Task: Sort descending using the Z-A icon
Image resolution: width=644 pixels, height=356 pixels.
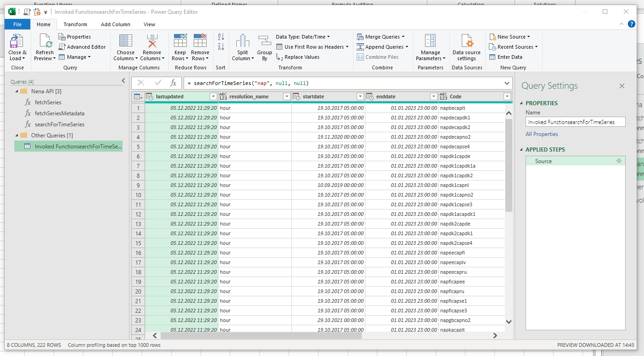Action: click(x=221, y=47)
